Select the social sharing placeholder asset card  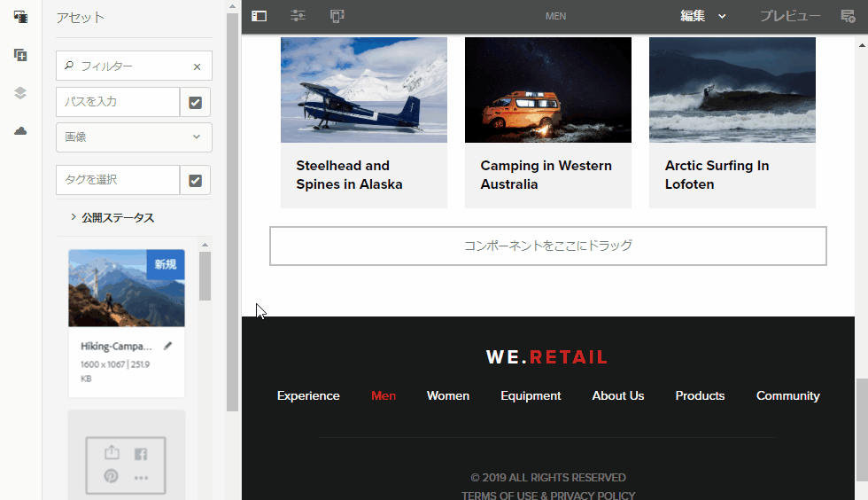[x=127, y=455]
